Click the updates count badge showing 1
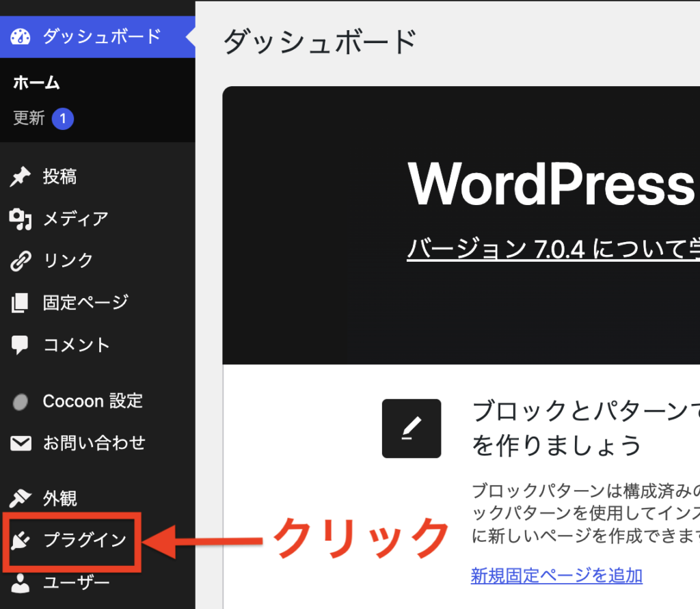 [62, 118]
